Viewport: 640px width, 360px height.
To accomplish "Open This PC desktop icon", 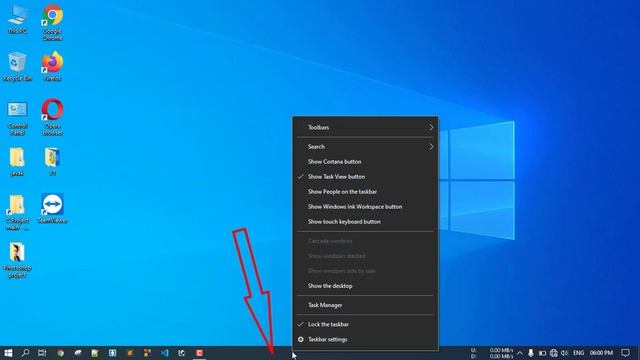I will (18, 20).
